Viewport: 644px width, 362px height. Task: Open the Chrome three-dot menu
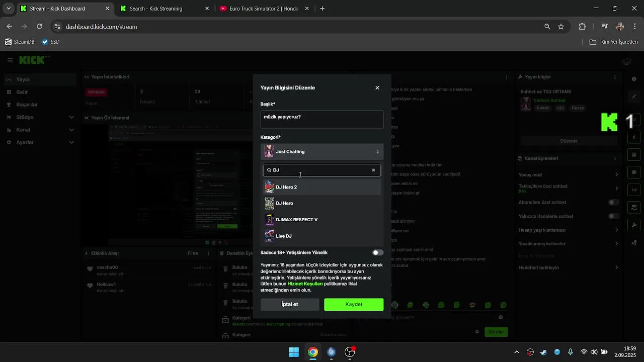tap(634, 27)
